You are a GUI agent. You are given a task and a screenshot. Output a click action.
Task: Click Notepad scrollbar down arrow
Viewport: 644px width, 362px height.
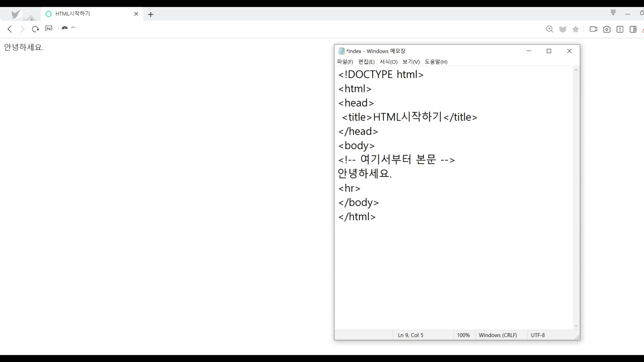[576, 326]
